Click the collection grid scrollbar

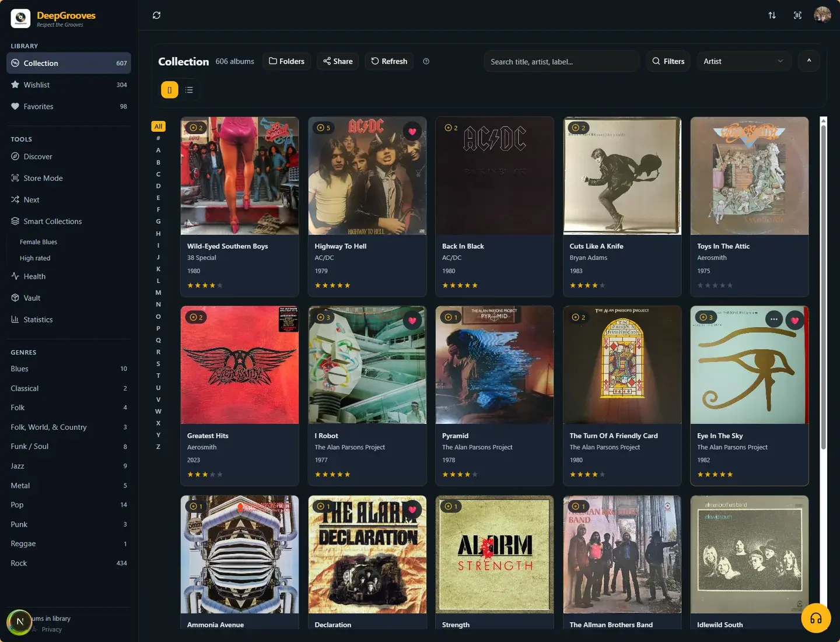point(824,286)
